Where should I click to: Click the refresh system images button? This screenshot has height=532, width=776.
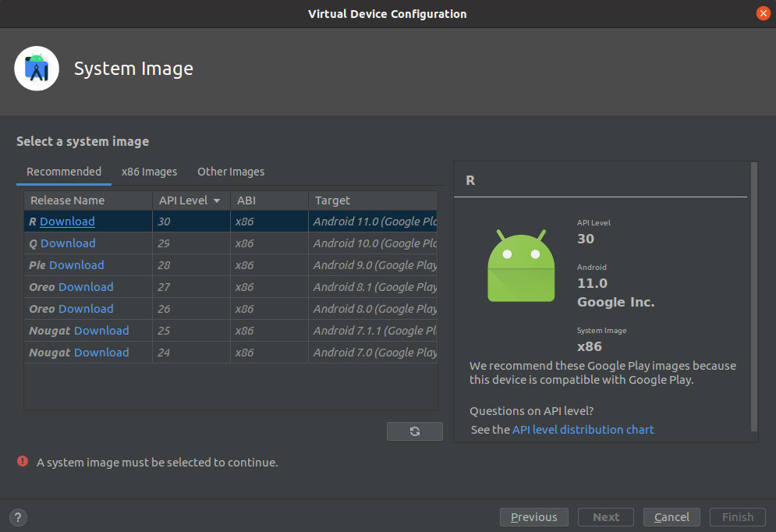tap(414, 431)
